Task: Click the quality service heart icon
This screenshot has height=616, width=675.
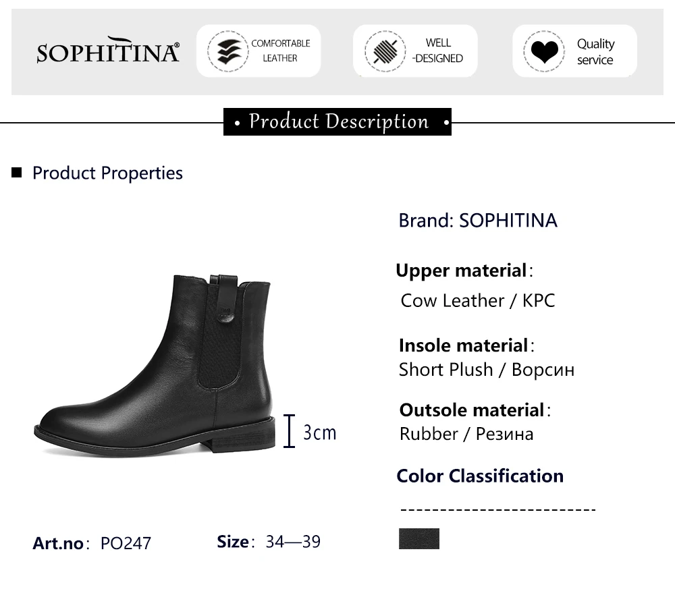Action: (x=543, y=51)
